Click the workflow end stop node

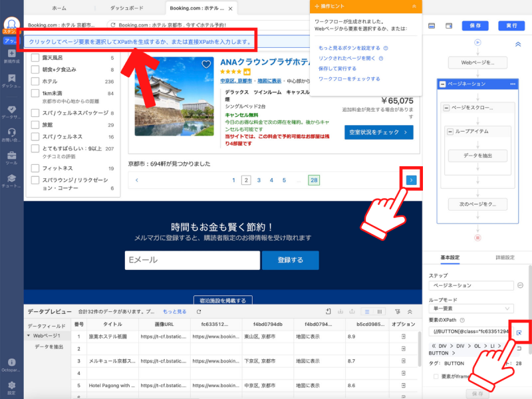pyautogui.click(x=477, y=237)
